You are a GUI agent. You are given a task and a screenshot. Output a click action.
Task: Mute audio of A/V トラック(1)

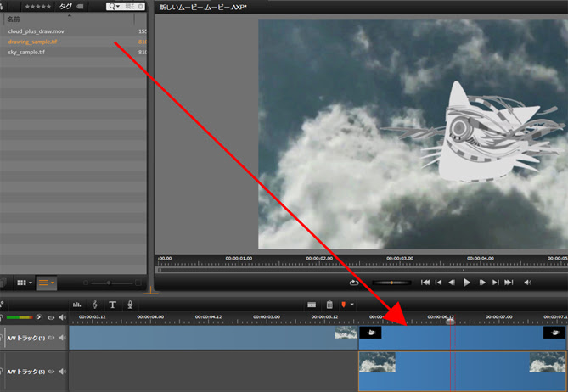(62, 338)
